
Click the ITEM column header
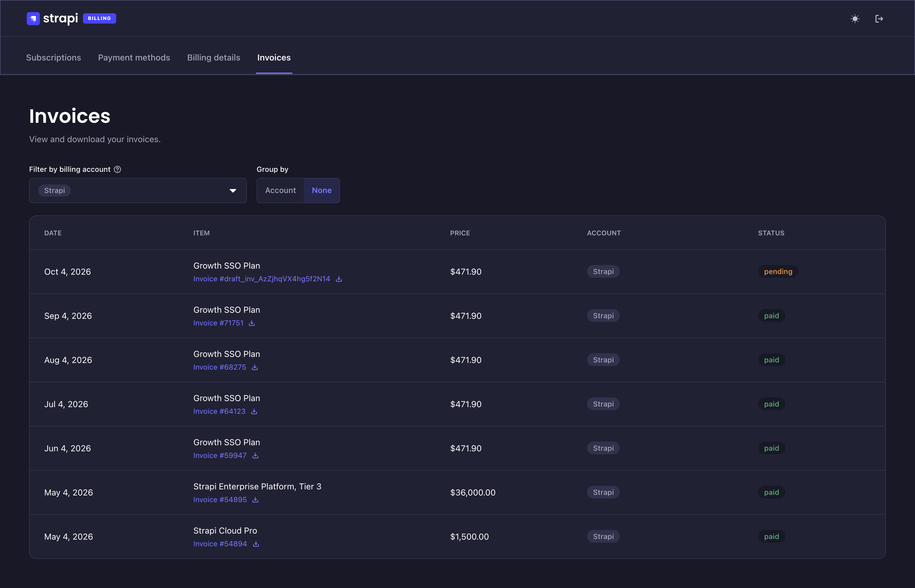[201, 233]
